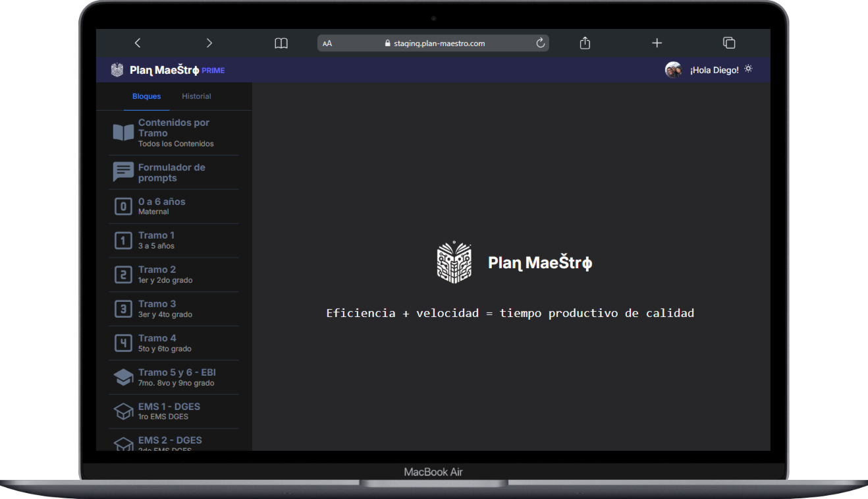This screenshot has width=868, height=499.
Task: Select the Tramo 4 block icon
Action: 122,343
